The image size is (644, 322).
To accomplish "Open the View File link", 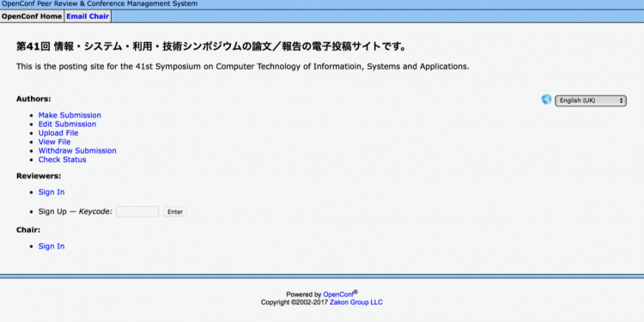I will [x=55, y=142].
